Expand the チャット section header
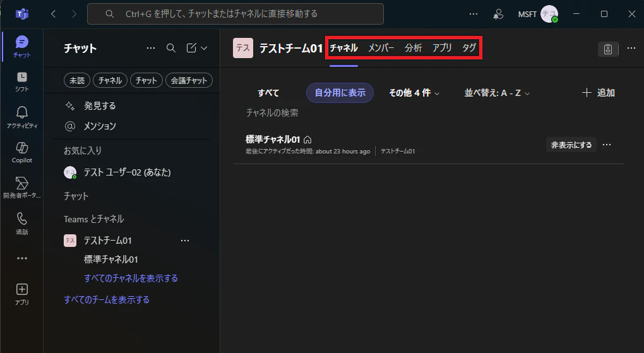The width and height of the screenshot is (644, 353). [x=76, y=196]
